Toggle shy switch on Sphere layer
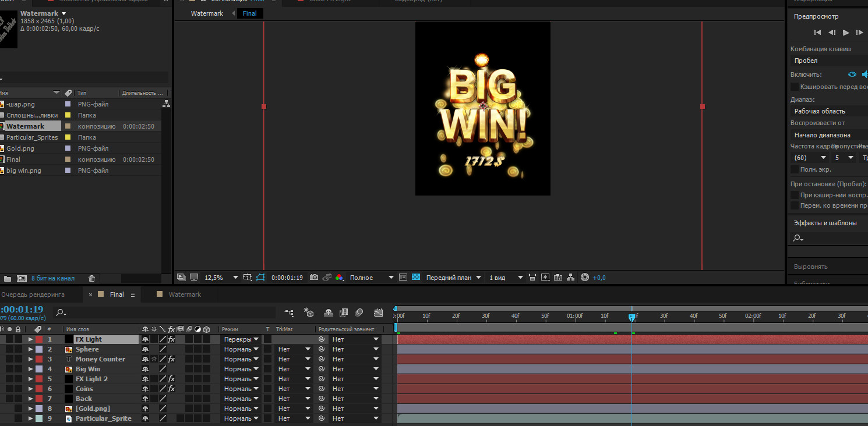Screen dimensions: 868x426 click(145, 349)
